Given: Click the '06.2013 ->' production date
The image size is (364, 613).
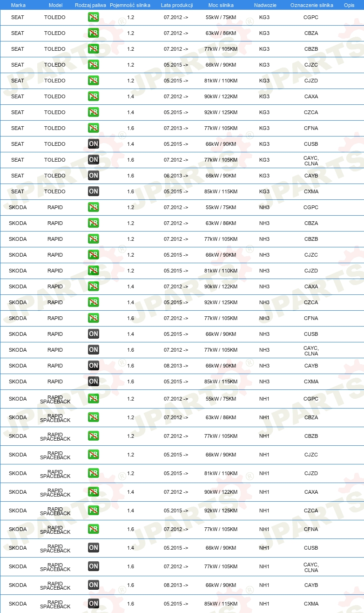Looking at the screenshot, I should 176,176.
